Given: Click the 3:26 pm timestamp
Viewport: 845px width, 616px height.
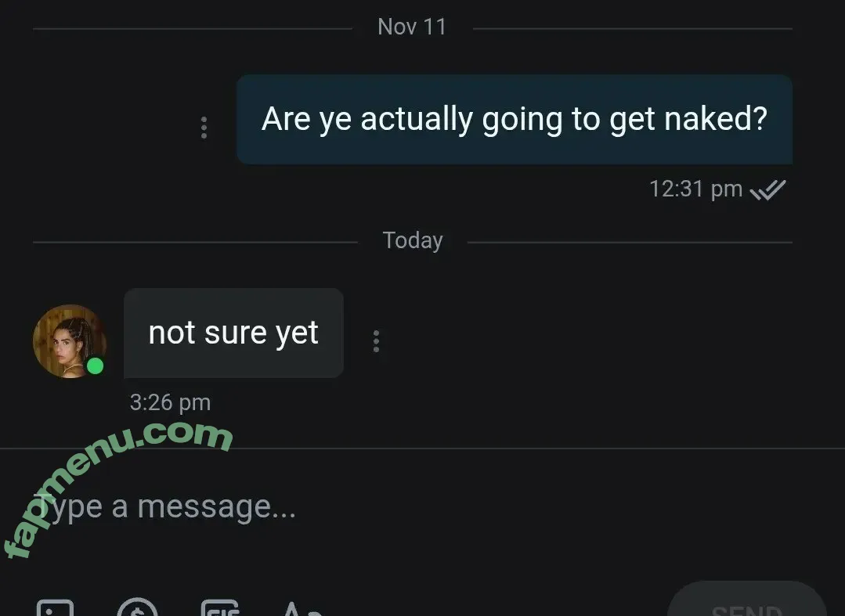Looking at the screenshot, I should (170, 402).
